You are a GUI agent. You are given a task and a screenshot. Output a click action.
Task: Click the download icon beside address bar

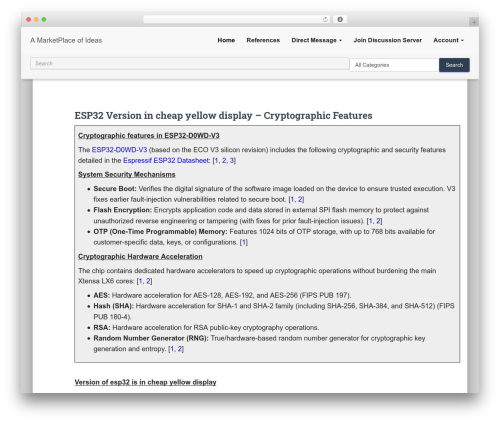pos(340,19)
